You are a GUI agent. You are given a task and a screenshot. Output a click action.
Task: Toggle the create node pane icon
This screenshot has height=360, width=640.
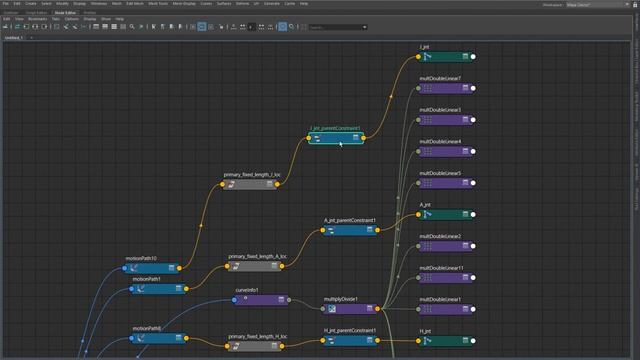click(x=6, y=27)
